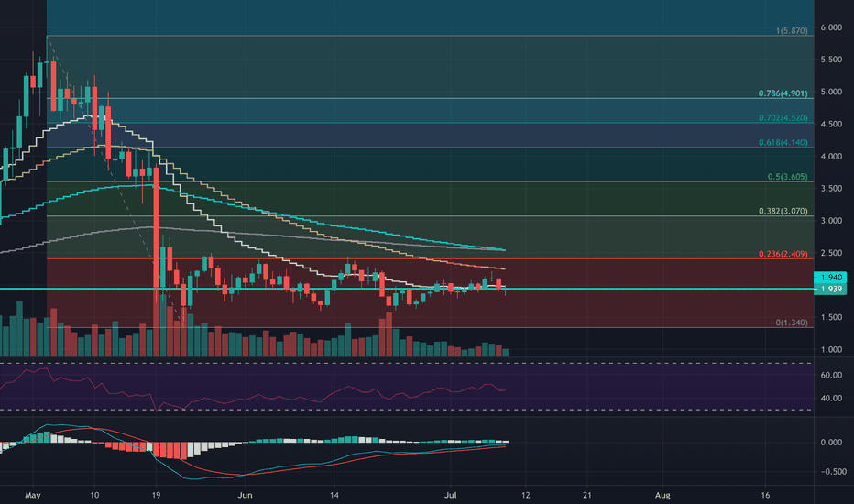Click the 1(5.870) Fibonacci level label

pos(792,31)
